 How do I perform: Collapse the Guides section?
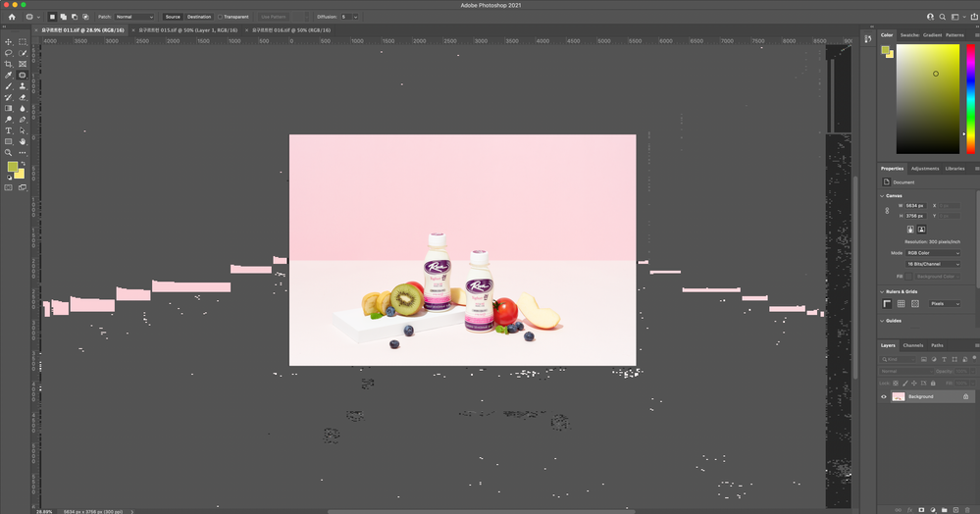(x=883, y=321)
